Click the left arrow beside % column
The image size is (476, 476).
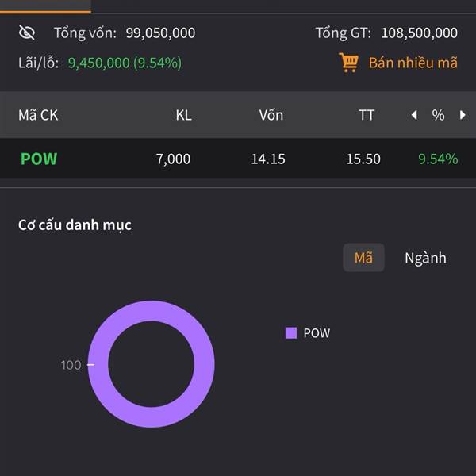pos(413,115)
